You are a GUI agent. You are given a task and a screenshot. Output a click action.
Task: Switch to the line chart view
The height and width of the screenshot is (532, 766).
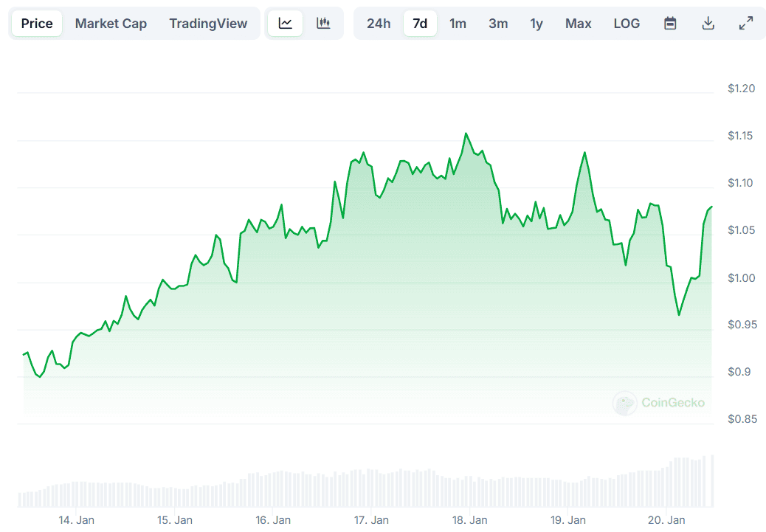click(286, 23)
